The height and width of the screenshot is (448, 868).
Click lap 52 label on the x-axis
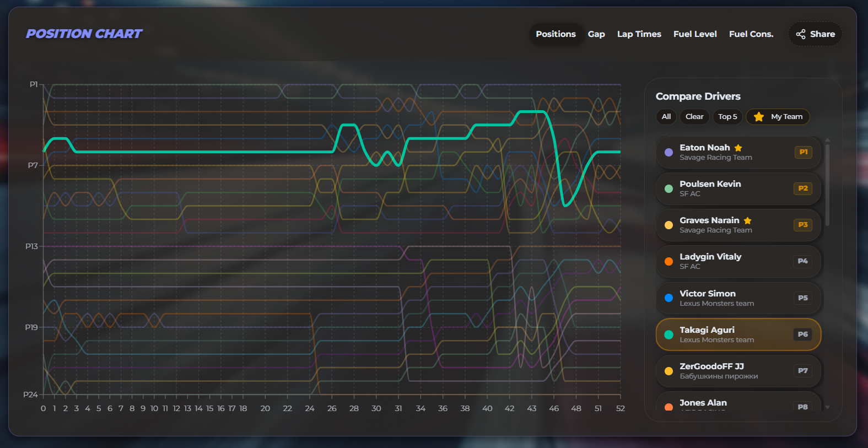click(621, 408)
